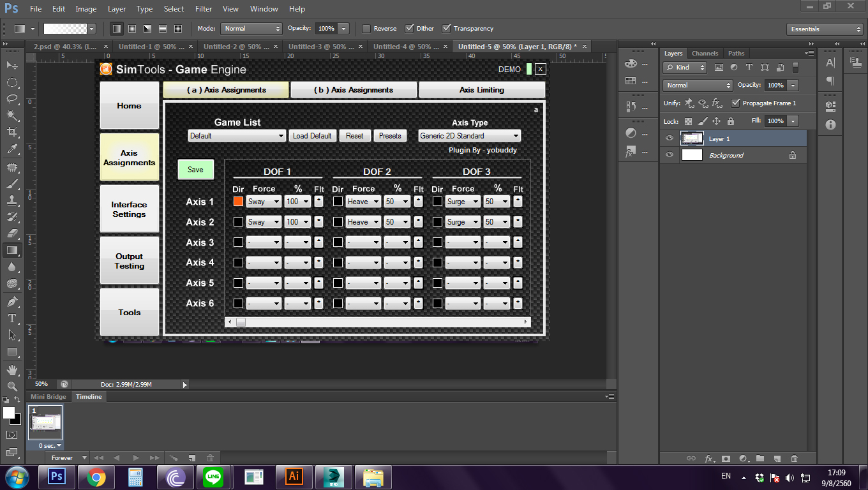This screenshot has width=868, height=490.
Task: Play the timeline animation
Action: point(135,458)
